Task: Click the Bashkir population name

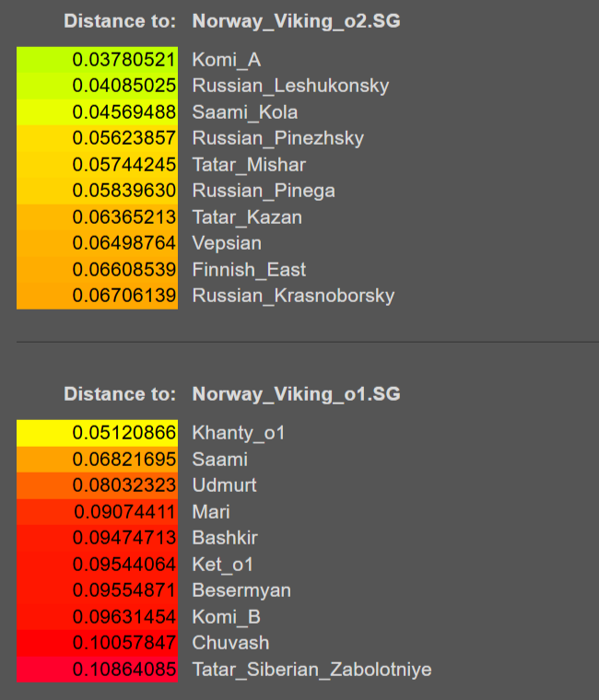Action: point(225,538)
